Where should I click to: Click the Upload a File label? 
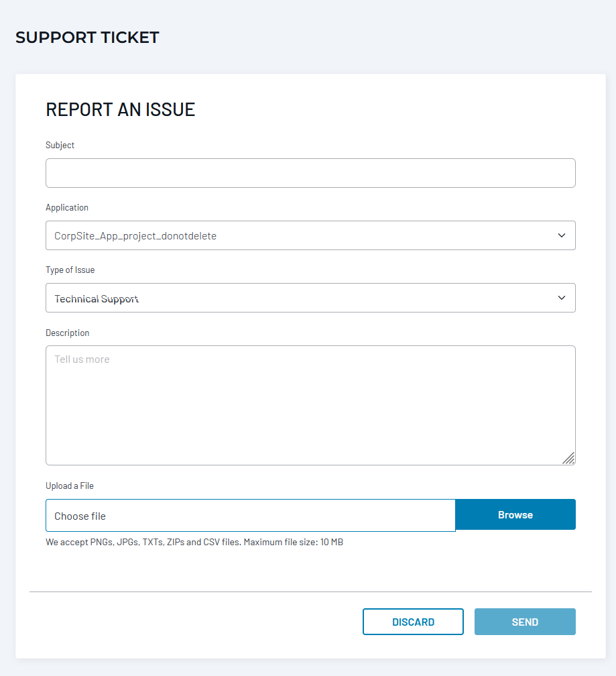tap(70, 486)
